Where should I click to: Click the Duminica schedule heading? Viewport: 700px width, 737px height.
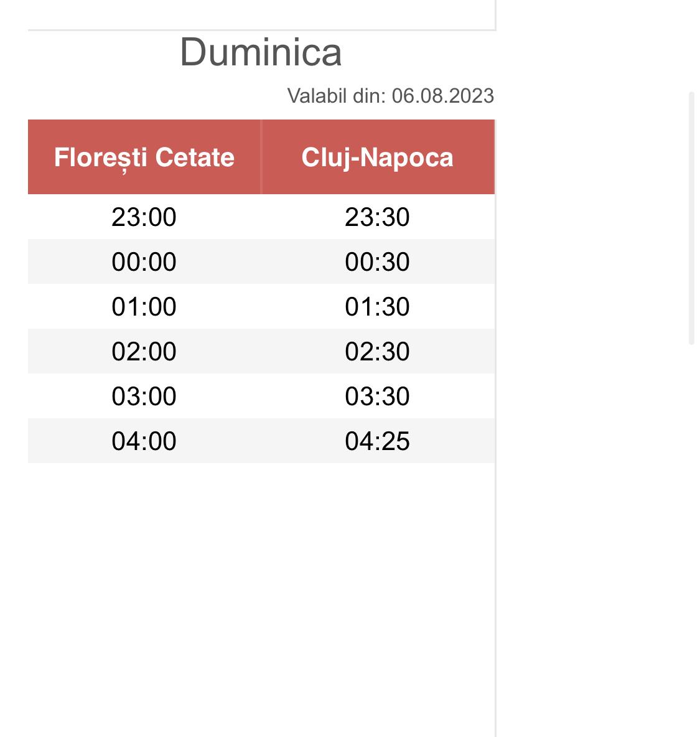coord(261,52)
